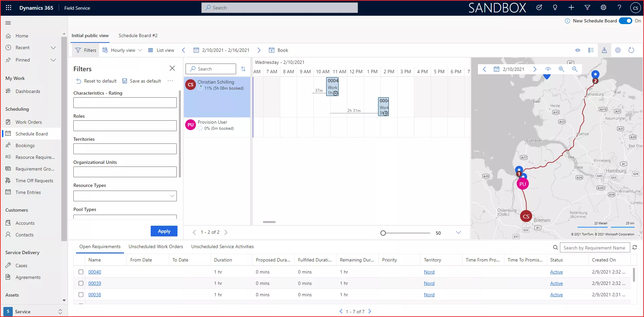644x317 pixels.
Task: Open the Unscheduled Work Orders tab
Action: tap(156, 246)
